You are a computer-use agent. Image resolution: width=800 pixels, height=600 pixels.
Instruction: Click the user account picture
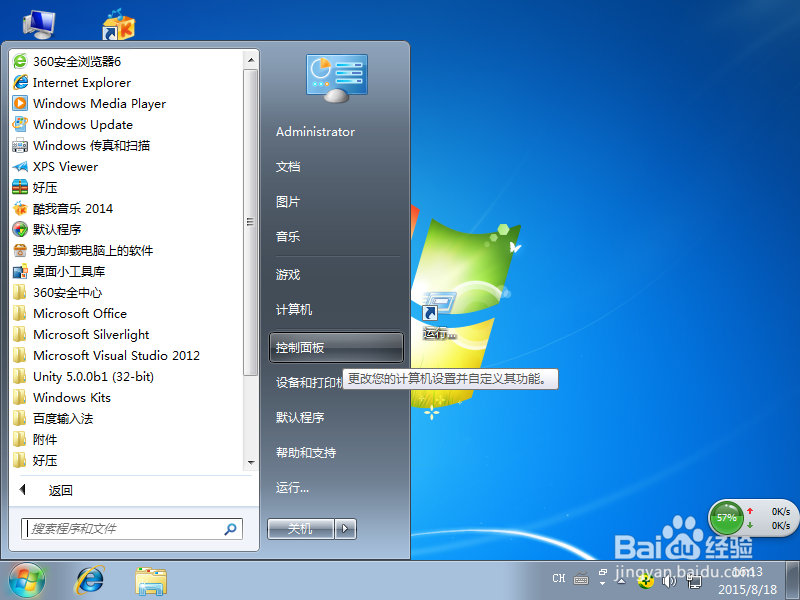337,78
